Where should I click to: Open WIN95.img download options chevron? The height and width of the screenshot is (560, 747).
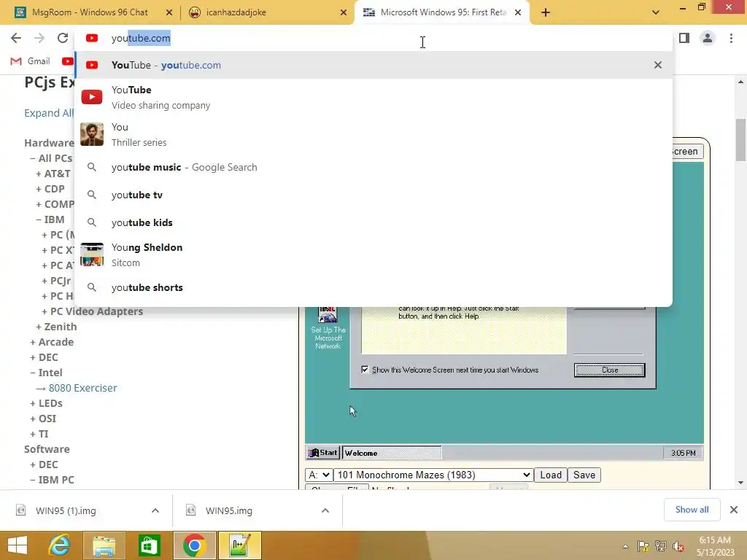(325, 510)
